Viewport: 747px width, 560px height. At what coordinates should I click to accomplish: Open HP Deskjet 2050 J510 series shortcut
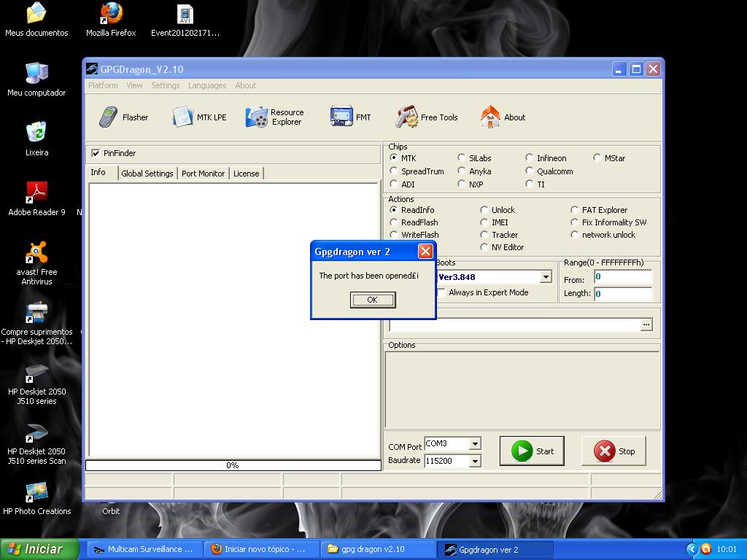tap(36, 383)
